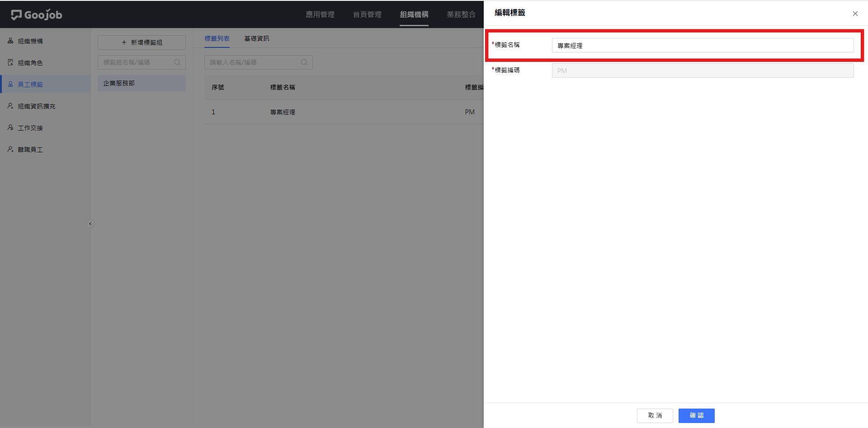
Task: Click the 序號 column header
Action: click(218, 87)
